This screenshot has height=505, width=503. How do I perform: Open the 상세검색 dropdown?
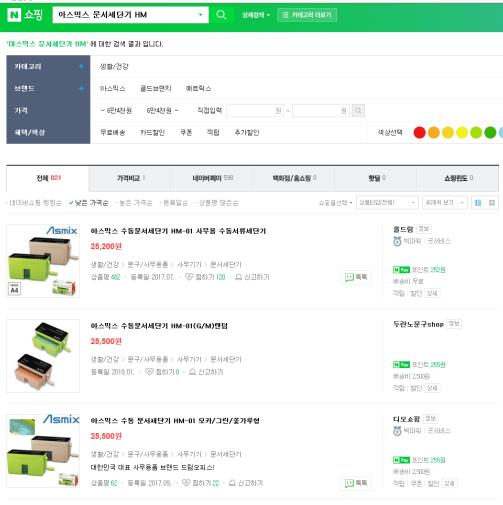click(x=256, y=15)
